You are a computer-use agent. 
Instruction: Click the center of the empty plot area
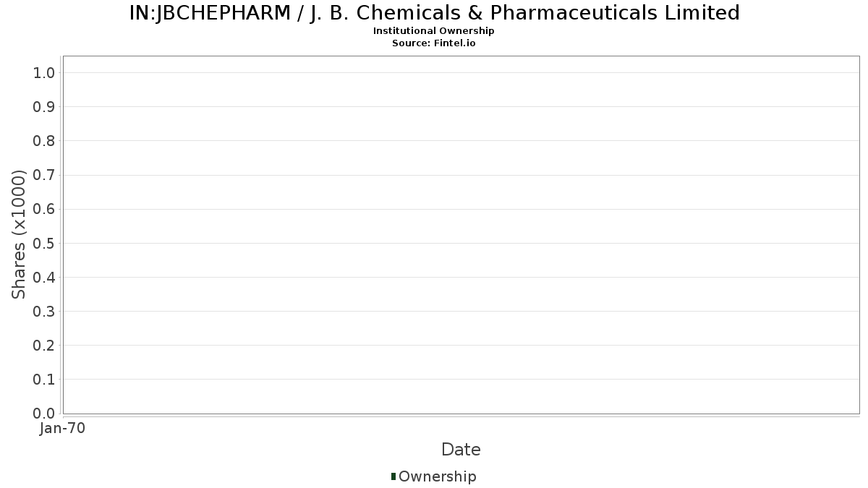[x=461, y=235]
